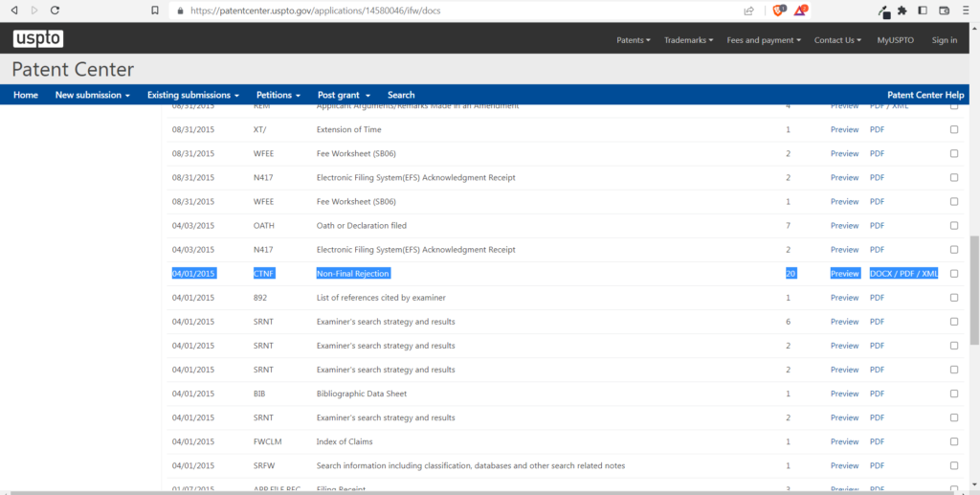Screen dimensions: 980x495
Task: Expand the New submission menu
Action: click(92, 95)
